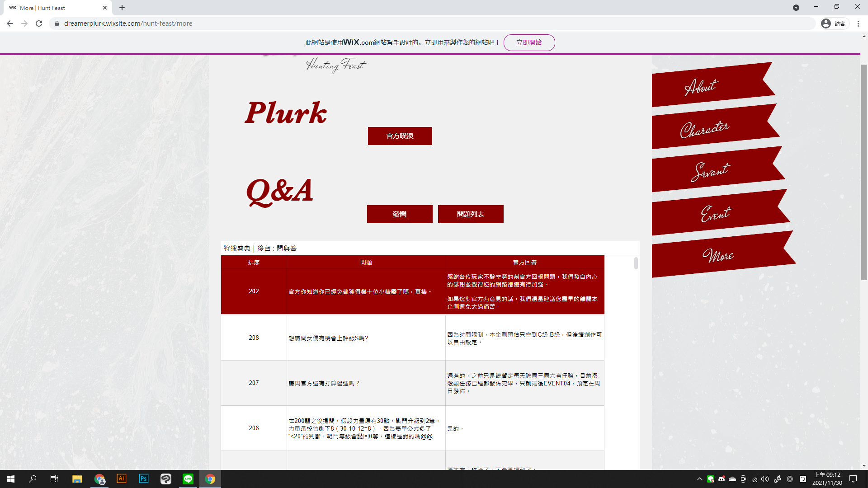Open Windows Task View
Screen dimensions: 868x488
pos(54,479)
